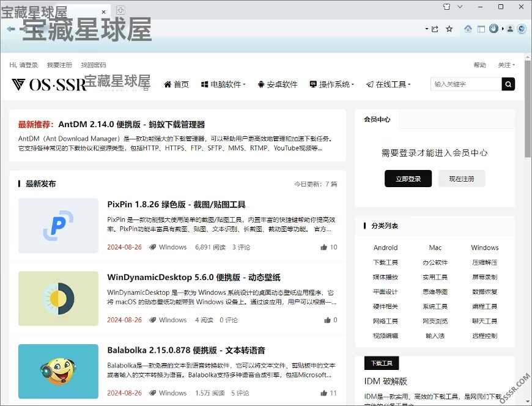
Task: Click the 输入关键字 search field
Action: (x=466, y=84)
